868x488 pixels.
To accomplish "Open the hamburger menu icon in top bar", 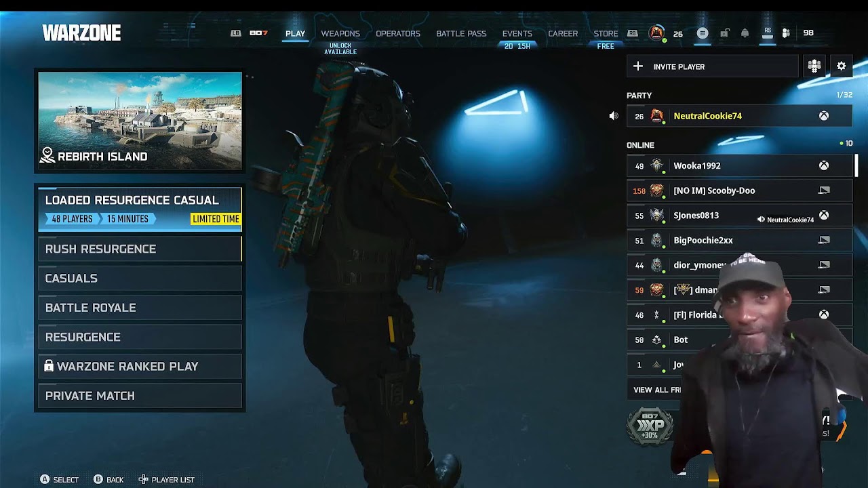I will pyautogui.click(x=703, y=33).
